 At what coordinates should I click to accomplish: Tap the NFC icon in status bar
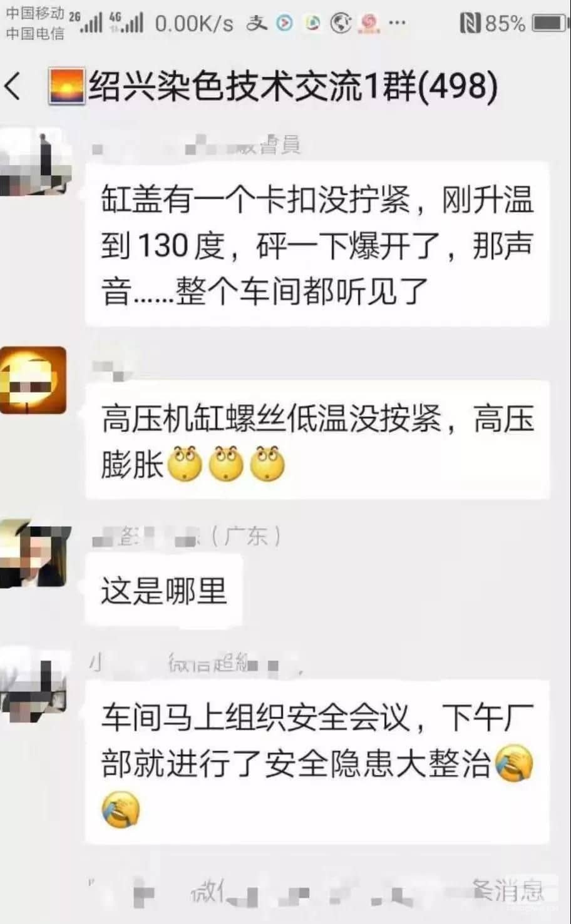pos(469,24)
